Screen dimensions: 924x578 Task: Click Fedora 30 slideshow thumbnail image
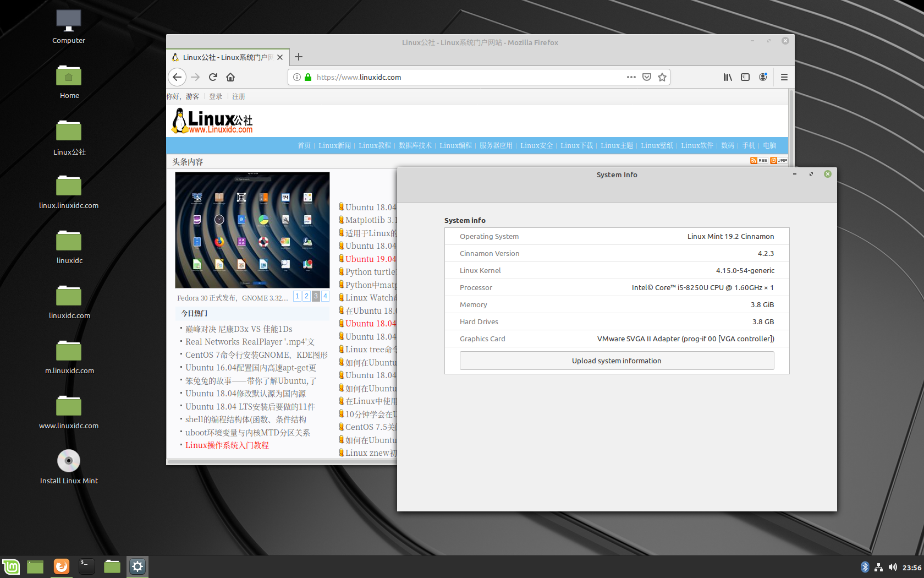point(252,230)
